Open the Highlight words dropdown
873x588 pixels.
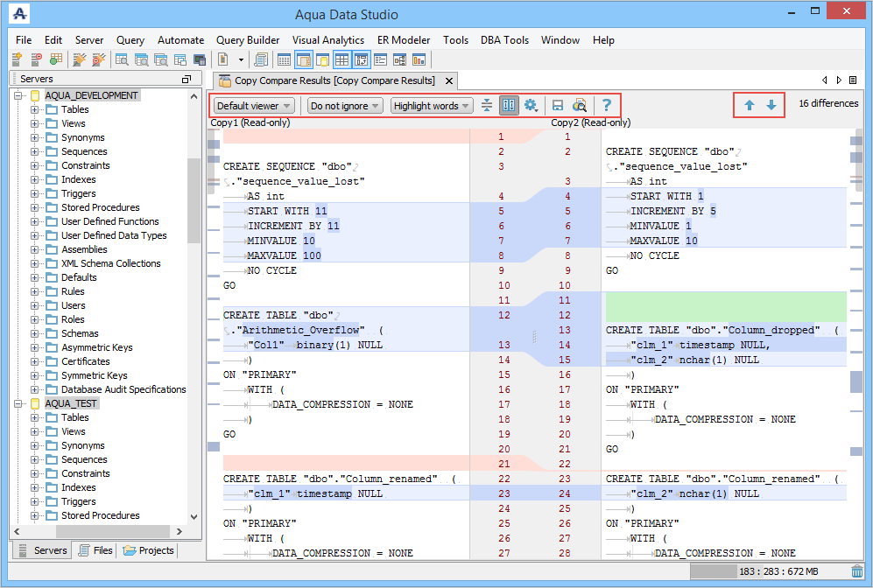tap(431, 106)
